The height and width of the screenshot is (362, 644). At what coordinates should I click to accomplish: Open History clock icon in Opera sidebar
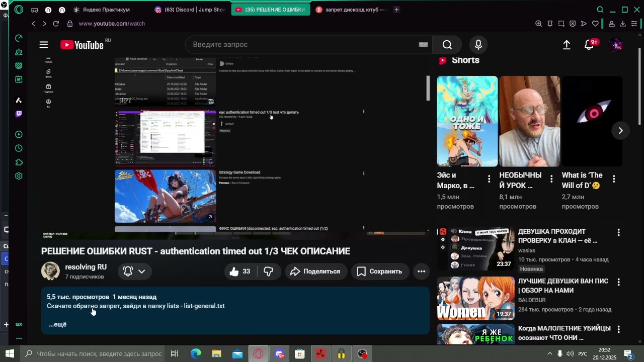pyautogui.click(x=19, y=148)
